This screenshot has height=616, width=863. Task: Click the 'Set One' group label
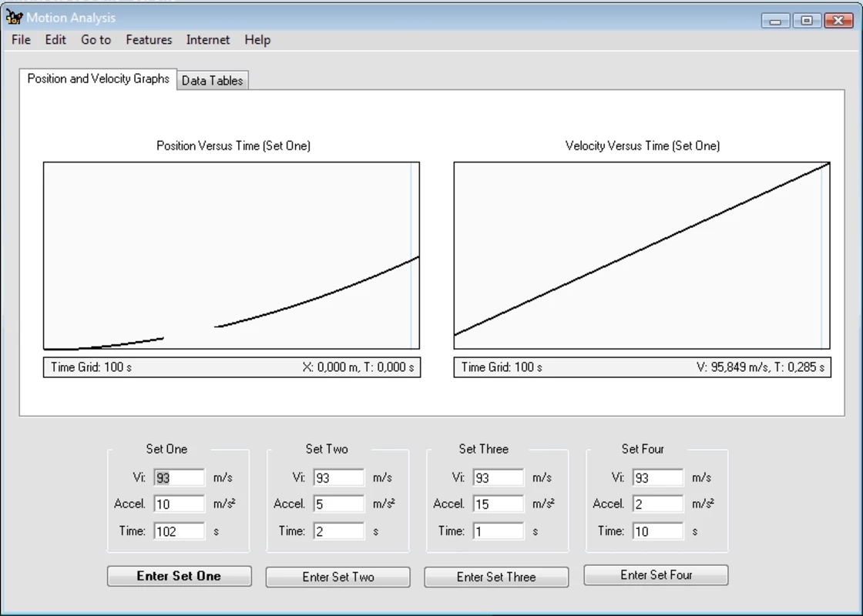tap(166, 449)
